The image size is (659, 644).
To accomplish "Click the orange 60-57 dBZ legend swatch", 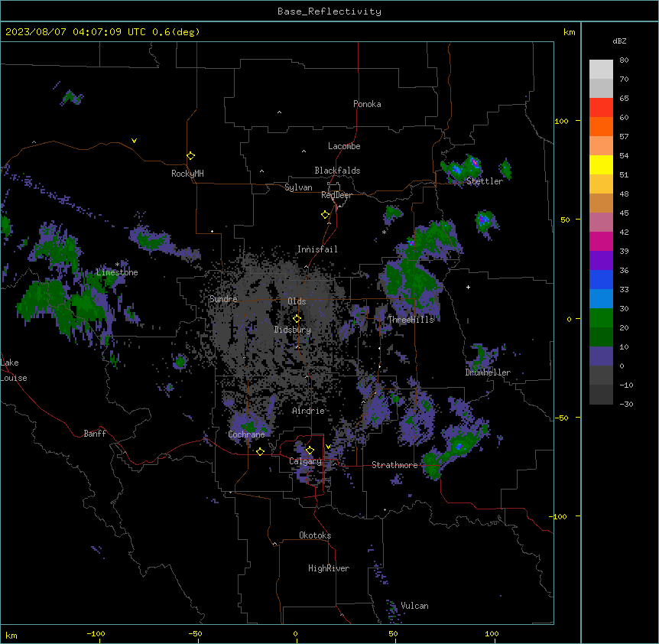I will (x=601, y=126).
